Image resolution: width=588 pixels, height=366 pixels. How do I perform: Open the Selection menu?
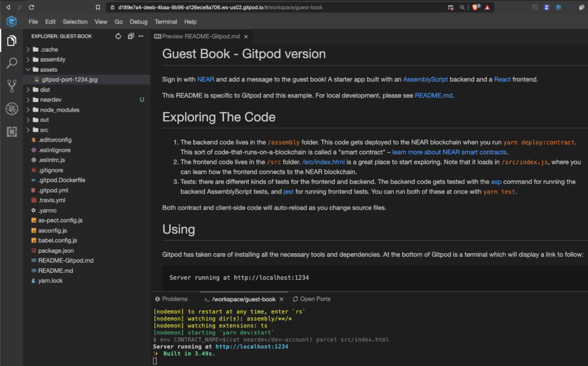[75, 22]
